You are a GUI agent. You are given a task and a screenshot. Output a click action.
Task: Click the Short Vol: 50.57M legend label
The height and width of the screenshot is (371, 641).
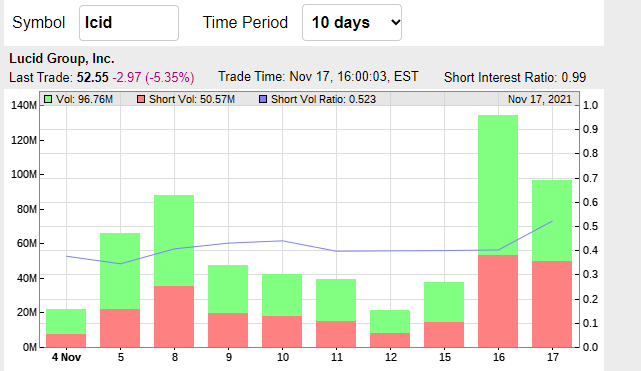tap(192, 99)
